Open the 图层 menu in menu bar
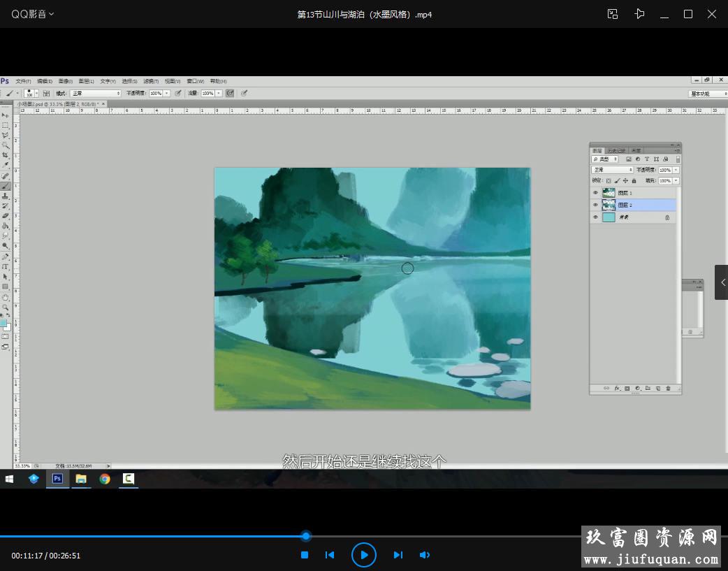The image size is (728, 571). 87,81
